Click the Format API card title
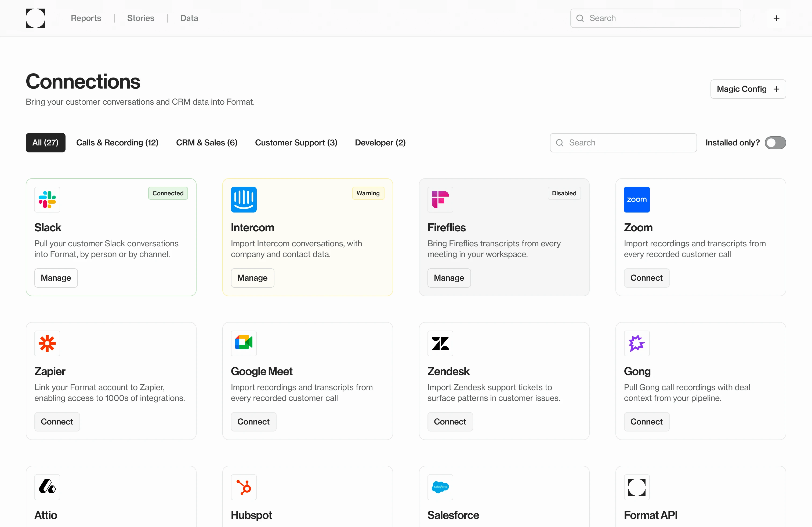 651,515
